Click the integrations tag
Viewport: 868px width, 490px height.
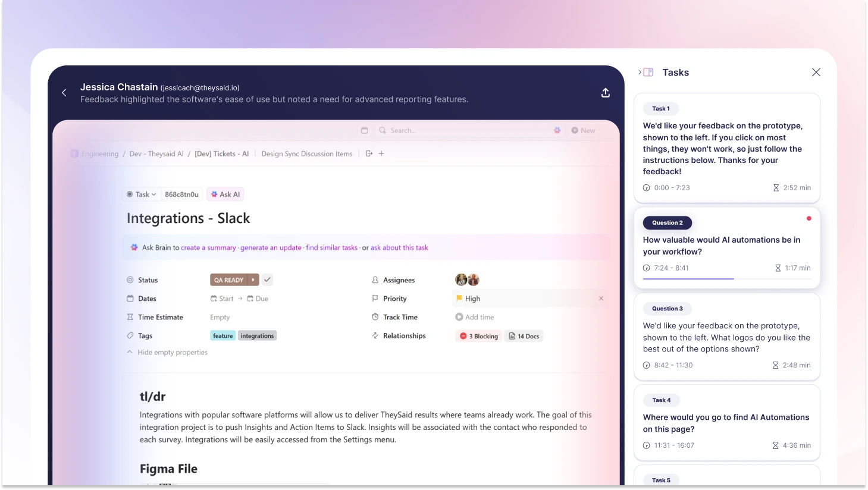(258, 336)
